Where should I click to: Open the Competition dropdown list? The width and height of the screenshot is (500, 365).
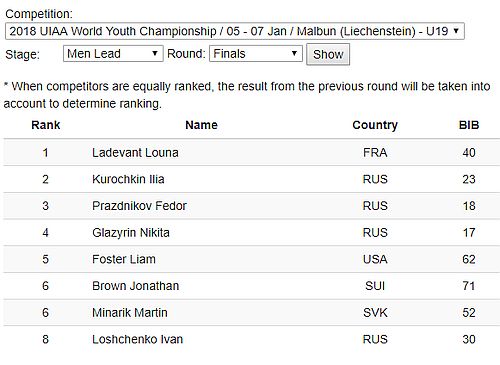pos(235,31)
